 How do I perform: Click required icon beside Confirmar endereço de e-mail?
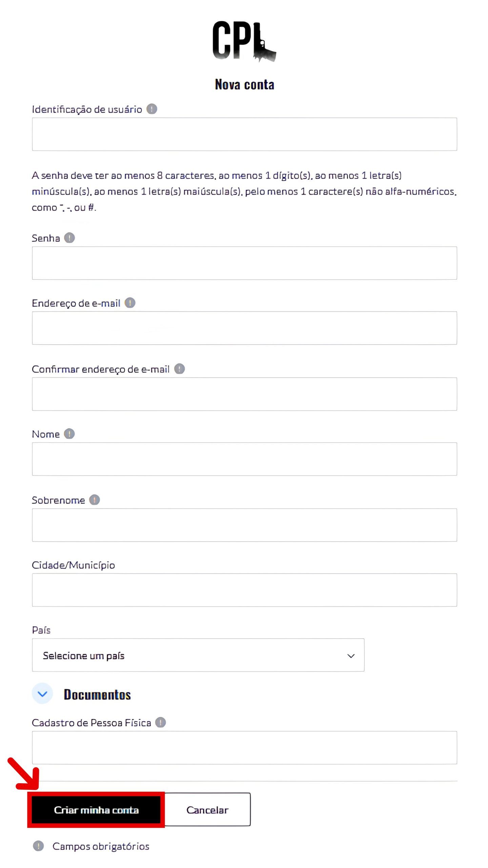click(179, 369)
